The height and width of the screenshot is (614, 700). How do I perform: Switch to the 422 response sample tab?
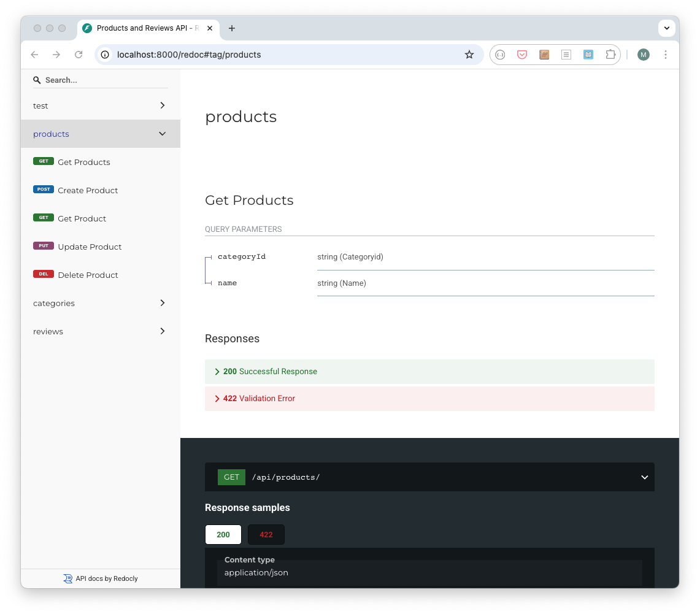pos(266,534)
